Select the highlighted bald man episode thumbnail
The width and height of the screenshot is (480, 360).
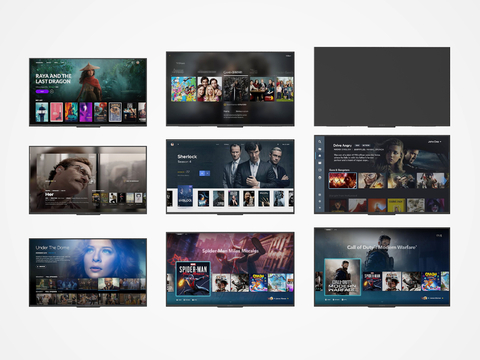[109, 284]
